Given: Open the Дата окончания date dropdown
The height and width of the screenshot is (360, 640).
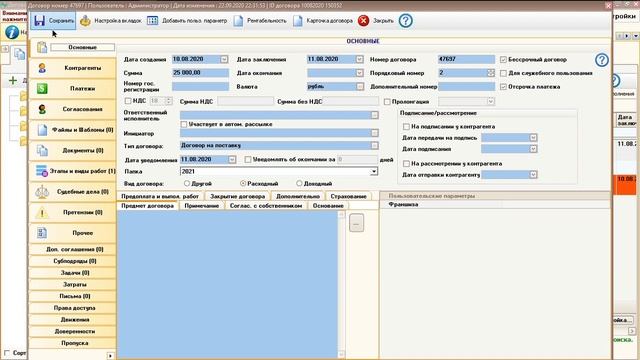Looking at the screenshot, I should [359, 73].
